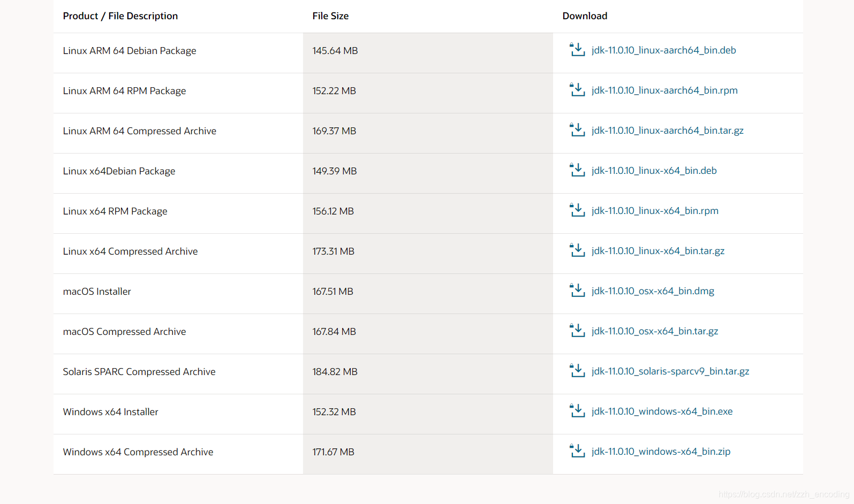Click the 171.67 MB file size
Screen dimensions: 854x504
point(333,452)
